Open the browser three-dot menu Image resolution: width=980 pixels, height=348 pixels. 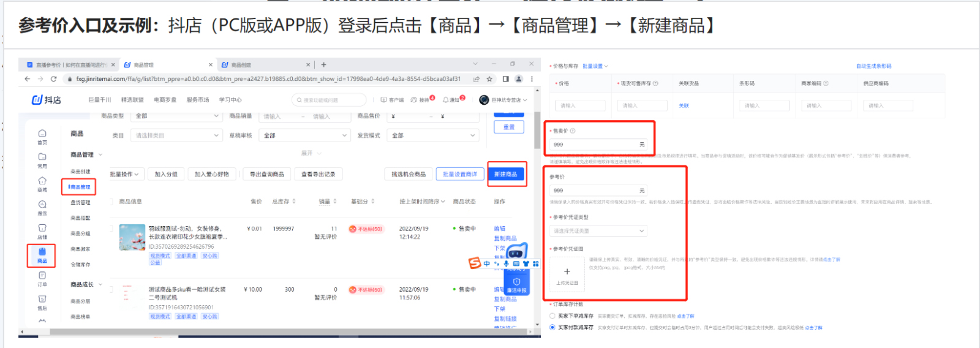(x=532, y=79)
